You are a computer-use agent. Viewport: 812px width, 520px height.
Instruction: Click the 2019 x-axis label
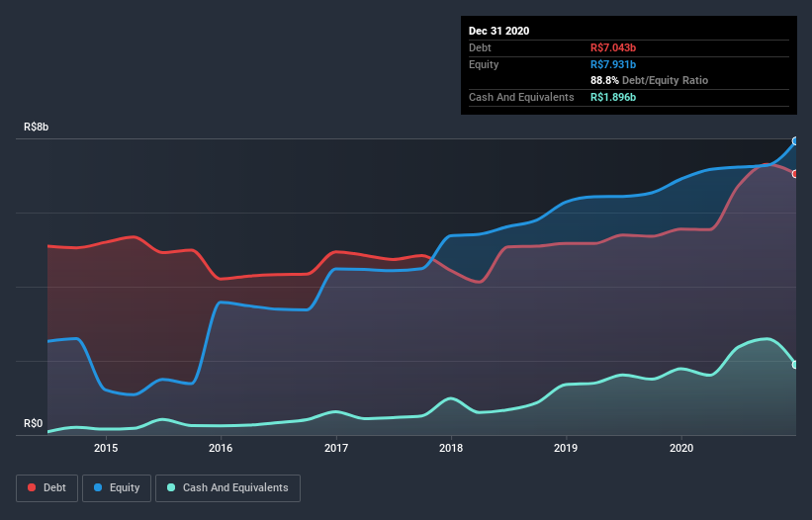(566, 448)
